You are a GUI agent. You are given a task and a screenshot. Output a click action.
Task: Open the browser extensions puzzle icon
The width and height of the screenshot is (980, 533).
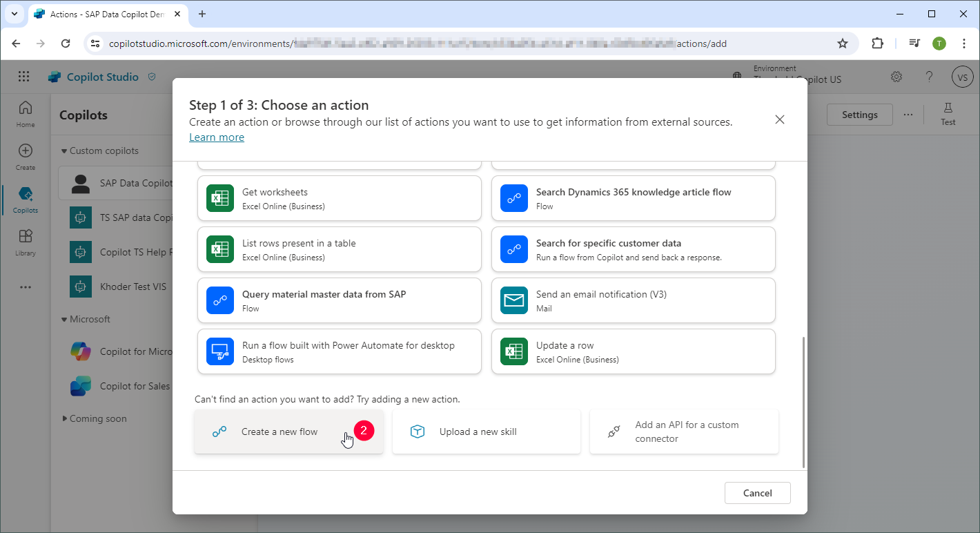point(878,43)
